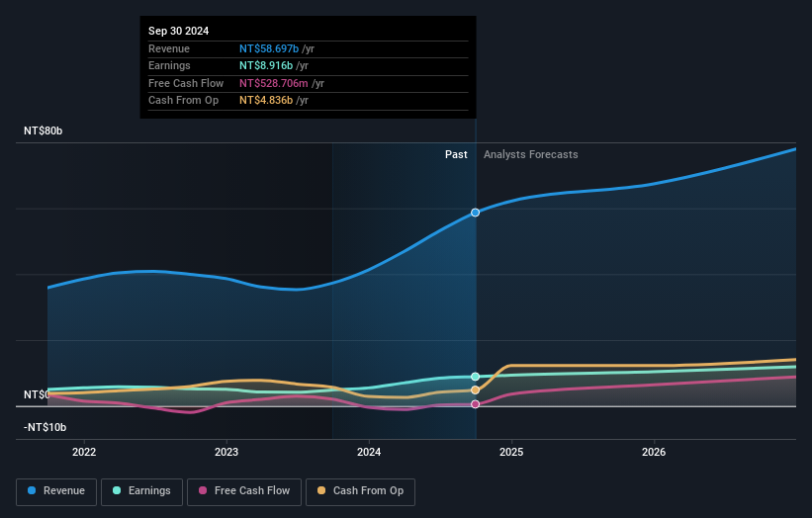Click the Past label on chart

coord(456,154)
